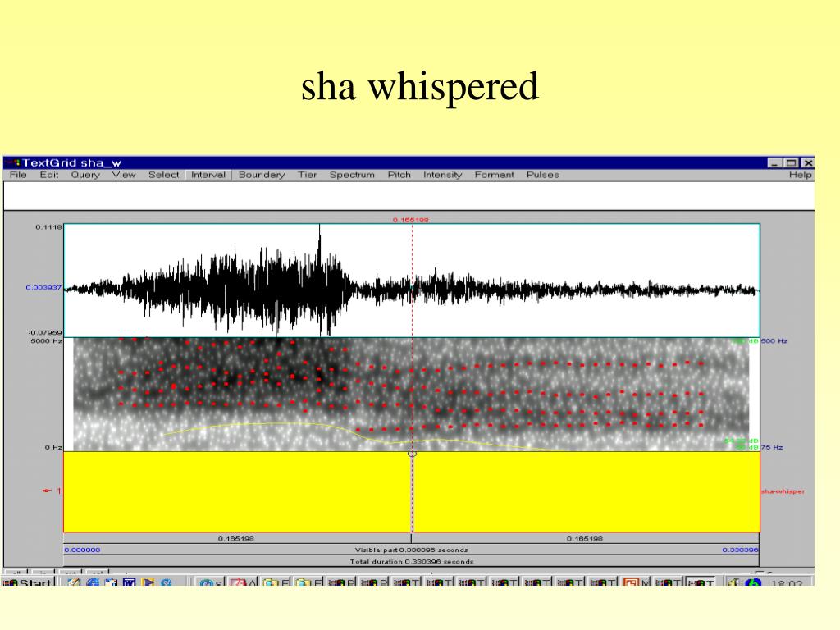Select the first yellow interval on tier 1
Screen dimensions: 840x630
237,492
